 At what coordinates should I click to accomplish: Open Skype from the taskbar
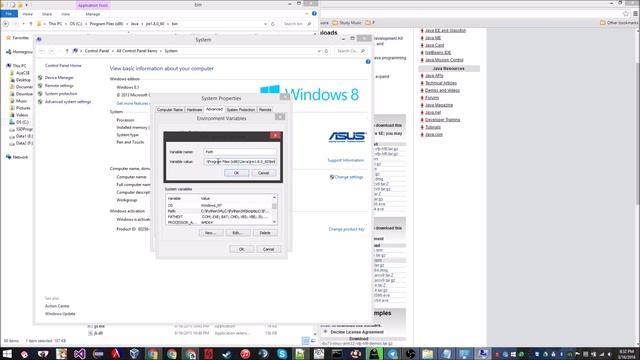pos(282,353)
